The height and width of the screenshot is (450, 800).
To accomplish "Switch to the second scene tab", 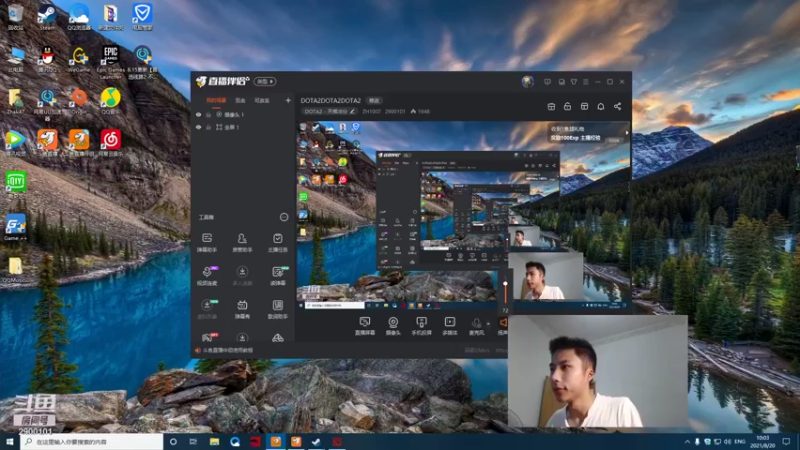I will click(x=240, y=100).
